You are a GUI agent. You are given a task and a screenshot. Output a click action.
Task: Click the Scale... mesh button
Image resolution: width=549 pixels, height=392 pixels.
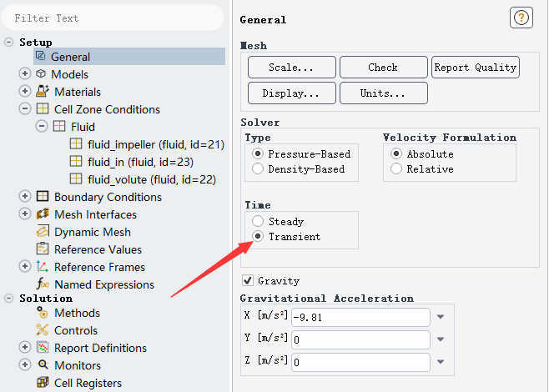click(x=291, y=68)
